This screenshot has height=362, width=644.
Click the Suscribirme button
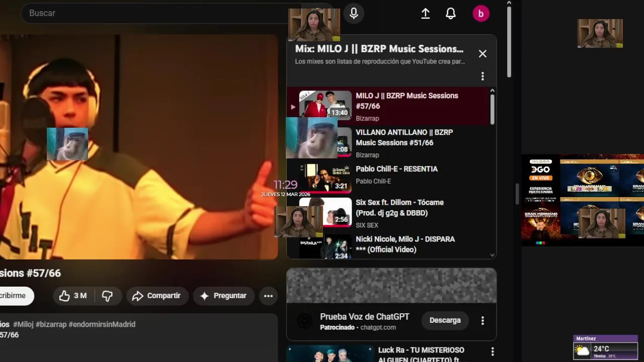click(15, 296)
